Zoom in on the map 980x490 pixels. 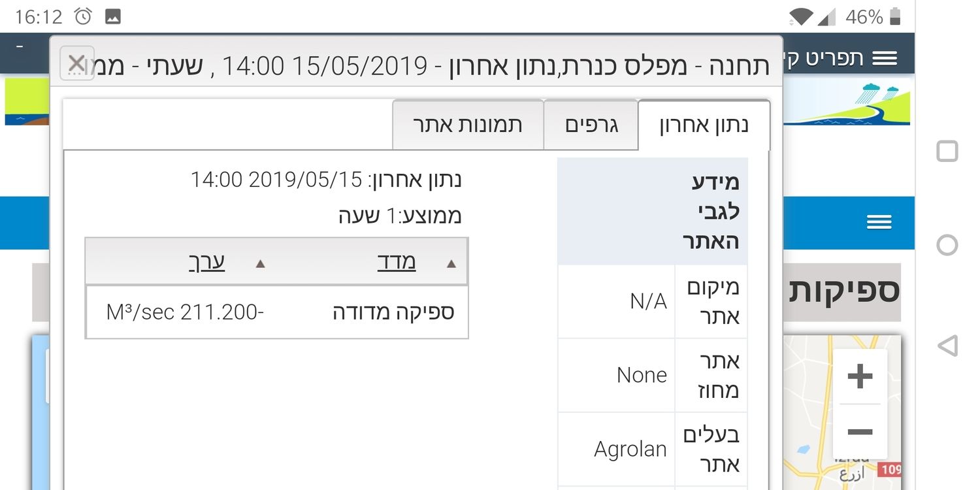[860, 376]
